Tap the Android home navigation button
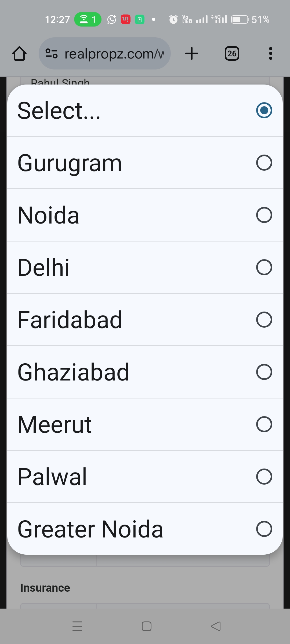 [x=146, y=626]
